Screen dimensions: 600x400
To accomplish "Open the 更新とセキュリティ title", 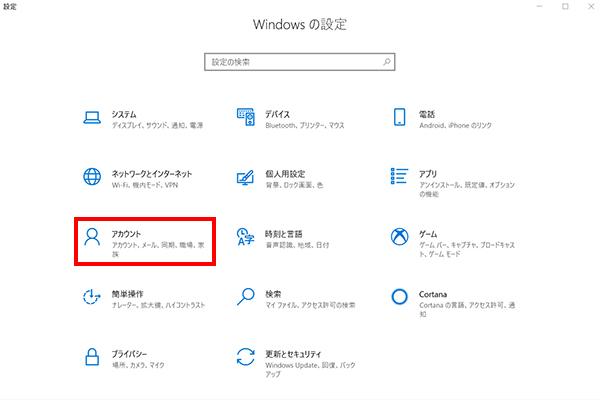I will [293, 354].
